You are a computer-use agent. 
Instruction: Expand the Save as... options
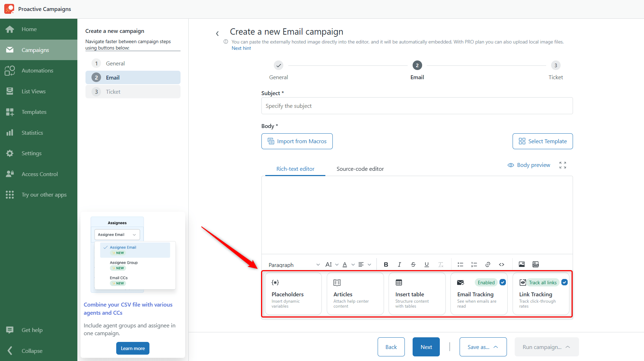point(483,347)
